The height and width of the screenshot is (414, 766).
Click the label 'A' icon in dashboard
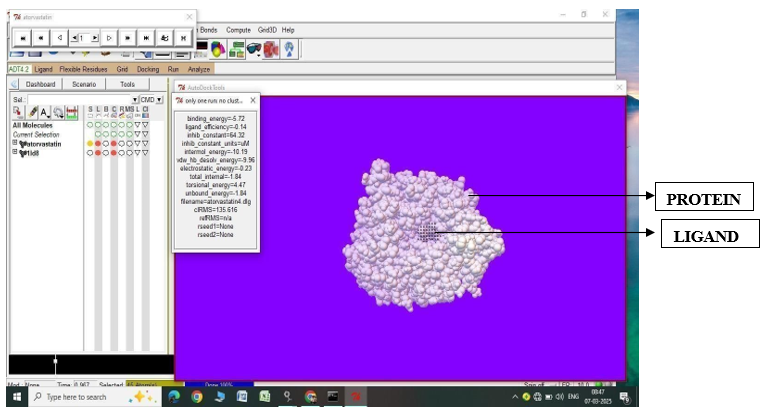pos(45,113)
